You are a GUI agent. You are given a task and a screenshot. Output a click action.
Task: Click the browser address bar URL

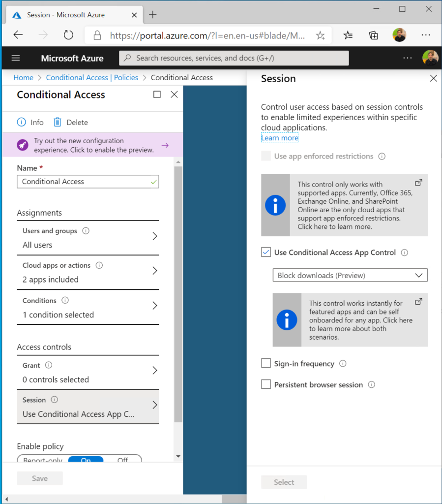click(207, 35)
